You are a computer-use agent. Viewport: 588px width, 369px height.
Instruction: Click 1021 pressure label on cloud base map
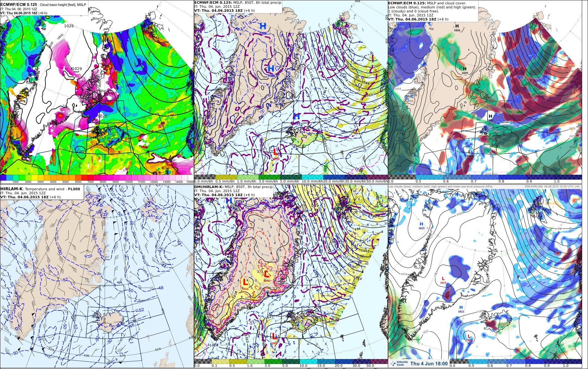click(x=102, y=116)
